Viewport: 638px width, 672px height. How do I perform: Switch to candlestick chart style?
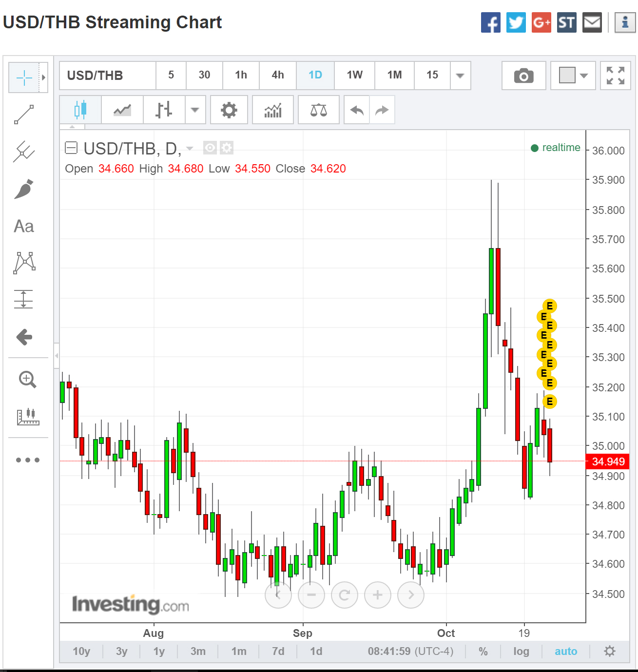(x=80, y=110)
